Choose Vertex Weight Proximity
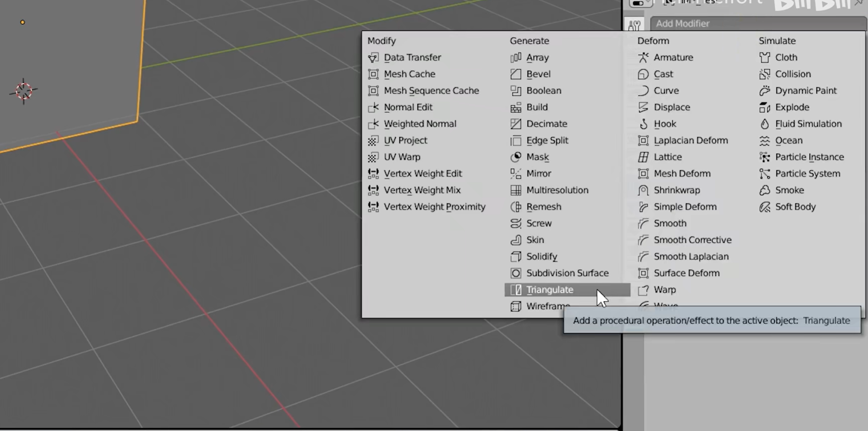Image resolution: width=868 pixels, height=431 pixels. (x=434, y=206)
